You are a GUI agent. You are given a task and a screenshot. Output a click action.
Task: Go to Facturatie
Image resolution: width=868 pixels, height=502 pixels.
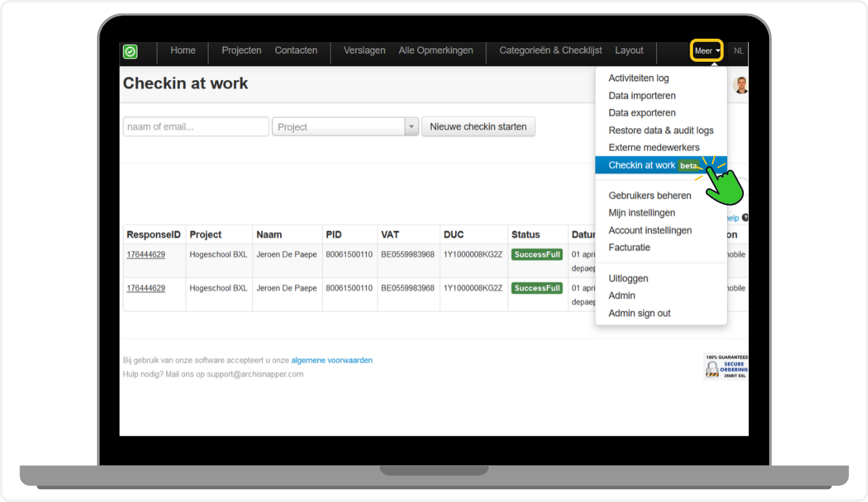point(661,248)
